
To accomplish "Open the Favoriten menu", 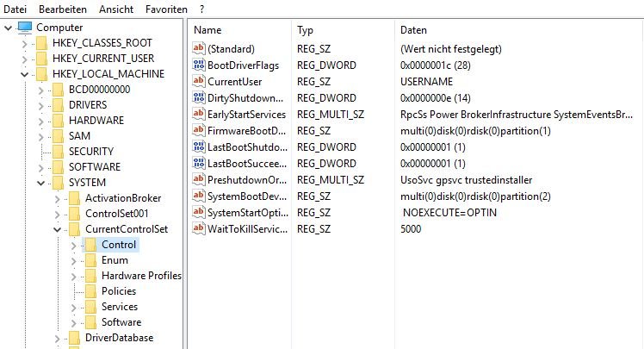I will pos(166,9).
